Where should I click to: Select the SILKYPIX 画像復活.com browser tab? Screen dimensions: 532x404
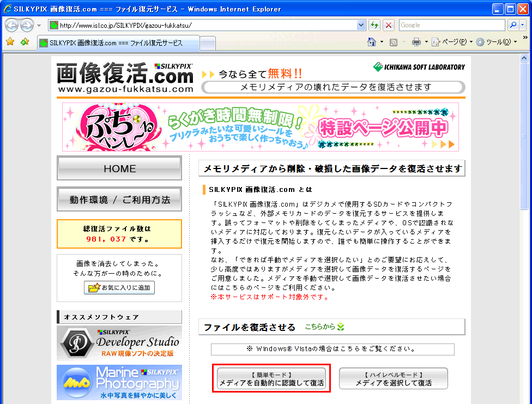pyautogui.click(x=118, y=43)
